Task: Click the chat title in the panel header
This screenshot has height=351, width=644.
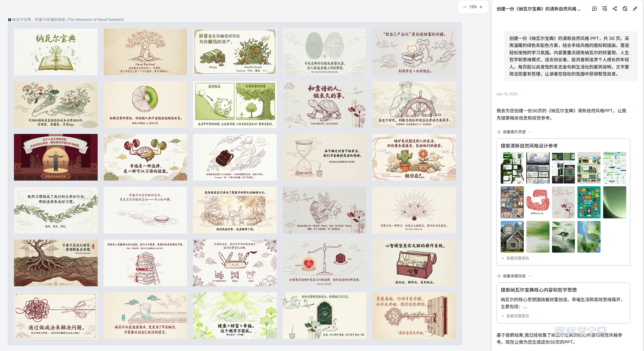Action: point(538,9)
